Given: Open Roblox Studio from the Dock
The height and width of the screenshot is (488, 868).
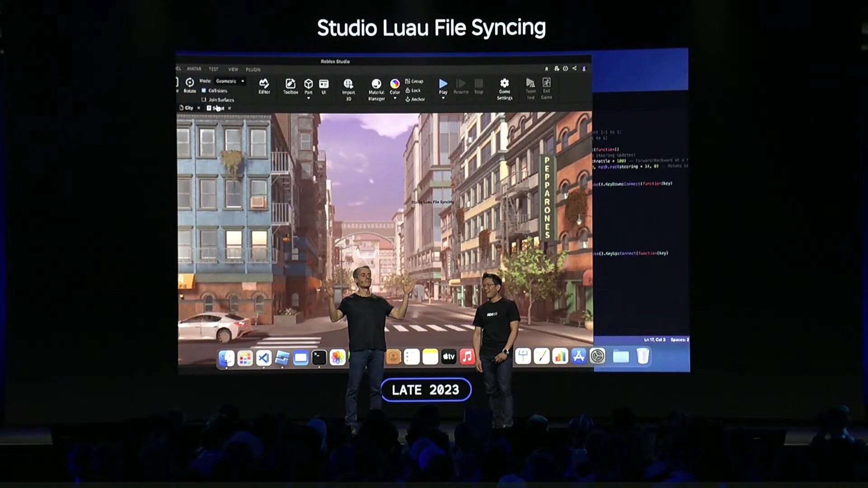Looking at the screenshot, I should point(282,358).
